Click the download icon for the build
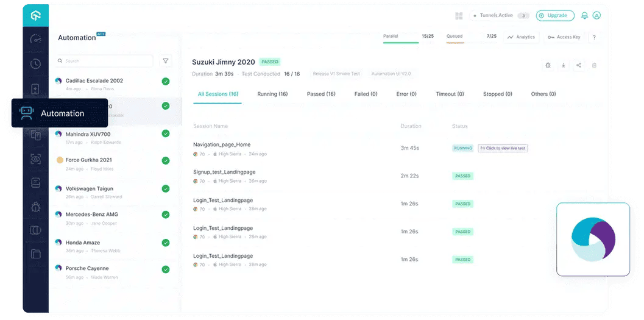Image resolution: width=644 pixels, height=320 pixels. [x=563, y=65]
